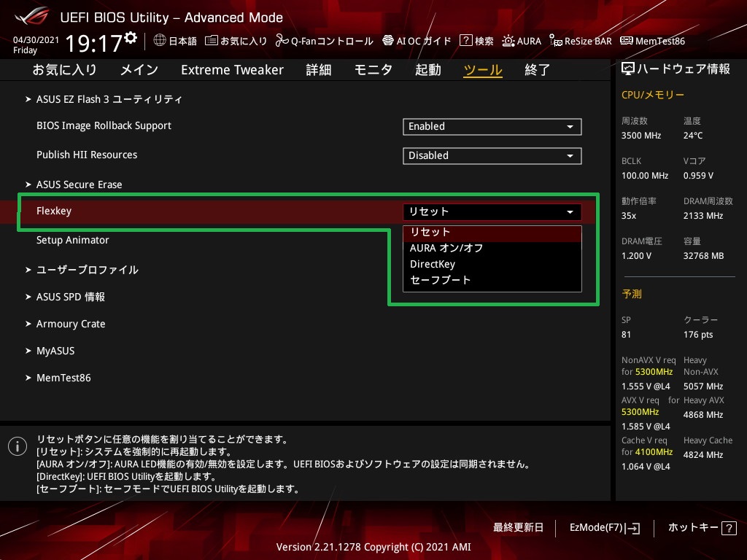
Task: Open search question mark icon
Action: click(x=465, y=41)
